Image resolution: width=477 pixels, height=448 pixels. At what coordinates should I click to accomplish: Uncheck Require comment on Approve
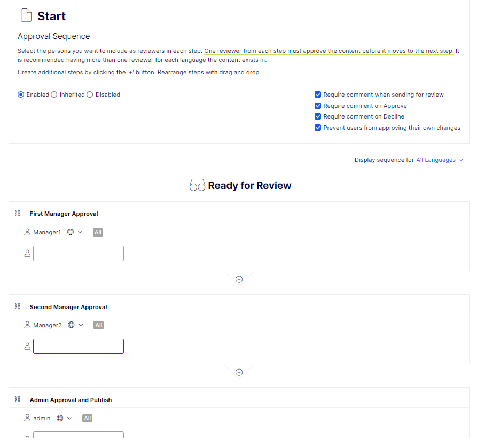(318, 106)
